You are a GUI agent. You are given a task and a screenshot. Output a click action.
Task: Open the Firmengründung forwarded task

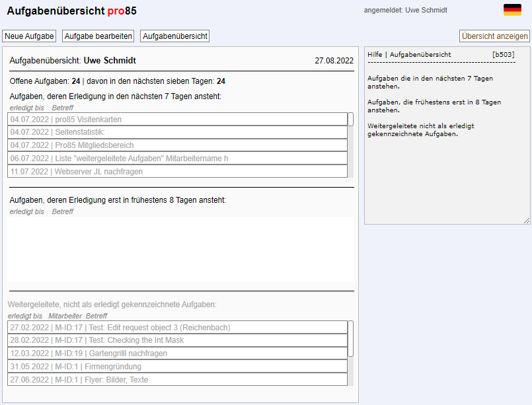pos(177,367)
